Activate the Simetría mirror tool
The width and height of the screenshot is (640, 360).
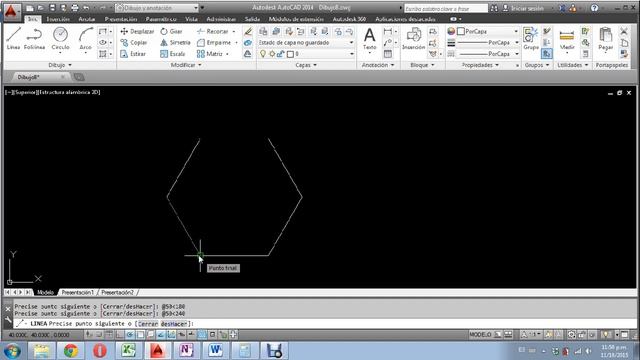(175, 42)
